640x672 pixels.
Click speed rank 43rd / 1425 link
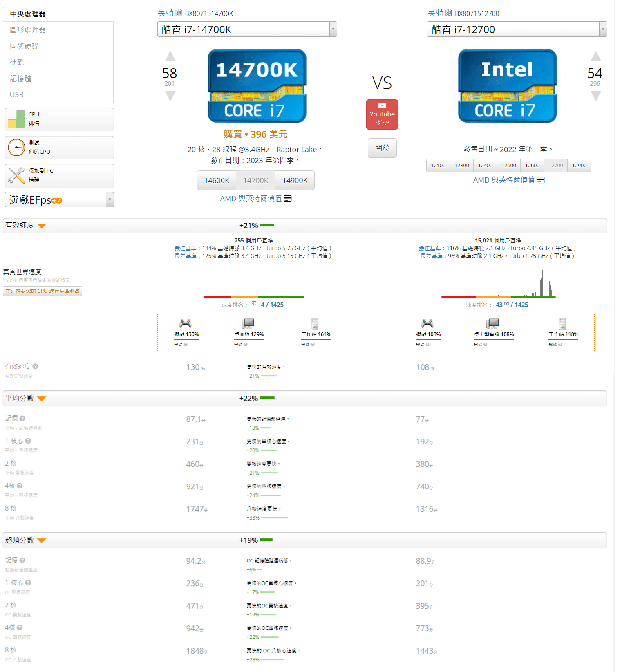(512, 305)
